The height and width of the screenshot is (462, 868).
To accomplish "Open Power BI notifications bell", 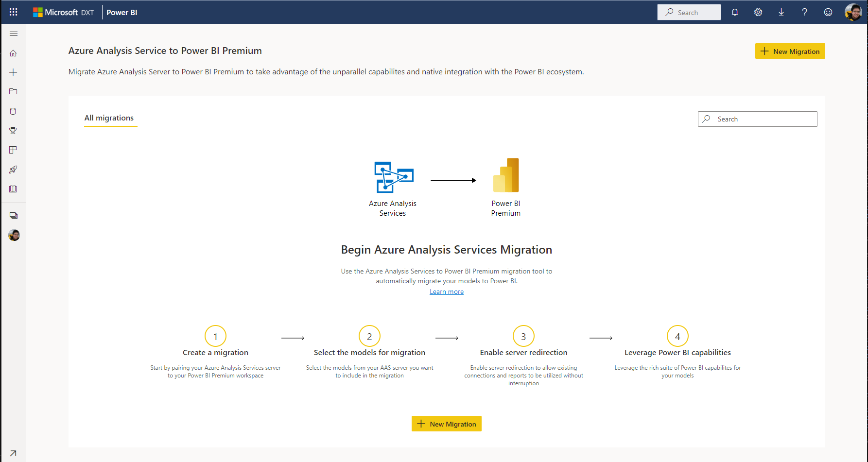I will [x=734, y=12].
